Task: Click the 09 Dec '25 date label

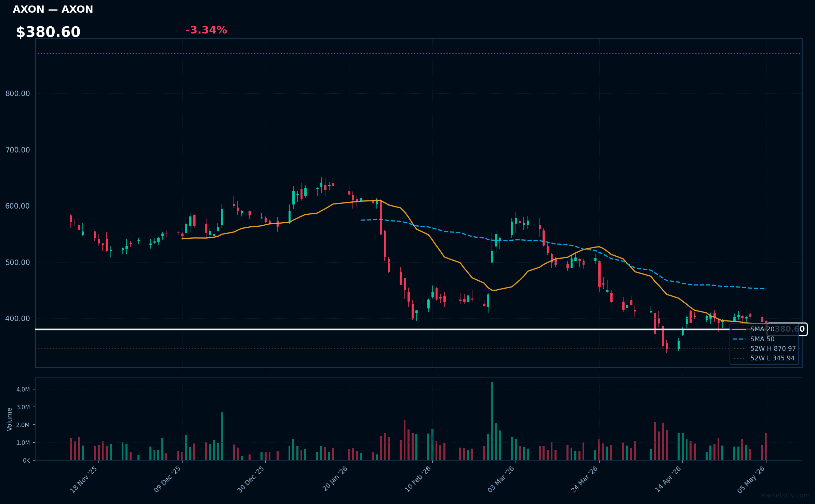Action: click(x=168, y=479)
